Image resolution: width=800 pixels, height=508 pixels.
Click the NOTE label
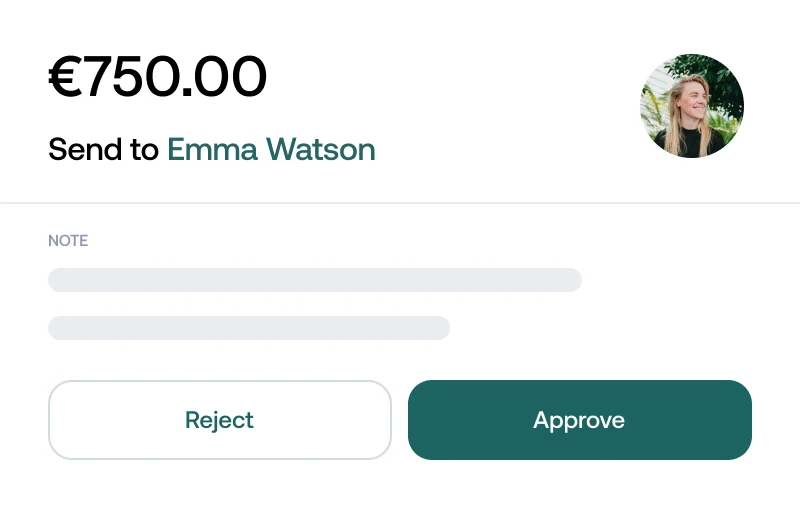click(68, 241)
